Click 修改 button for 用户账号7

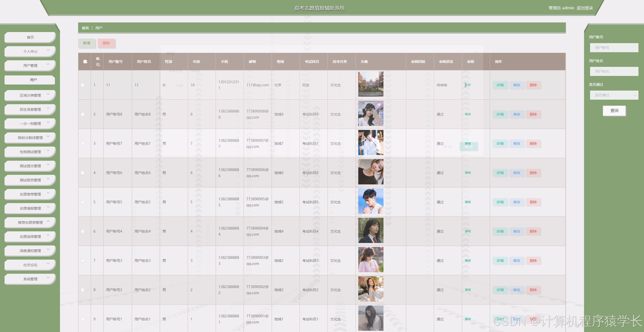(517, 144)
